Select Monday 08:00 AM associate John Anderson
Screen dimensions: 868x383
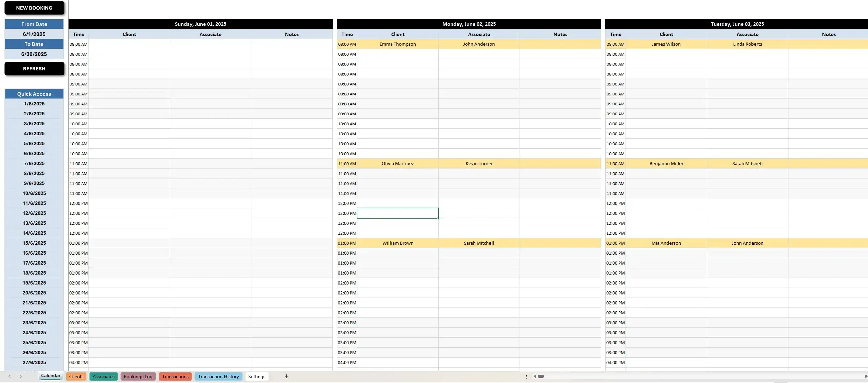tap(479, 44)
